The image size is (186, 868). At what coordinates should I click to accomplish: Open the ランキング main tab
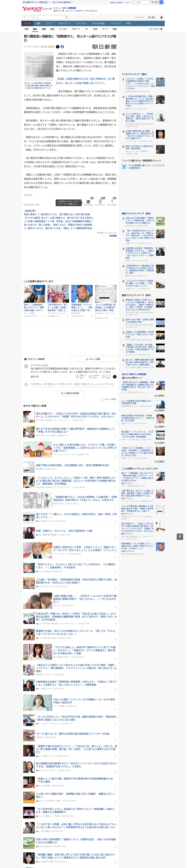click(x=115, y=24)
